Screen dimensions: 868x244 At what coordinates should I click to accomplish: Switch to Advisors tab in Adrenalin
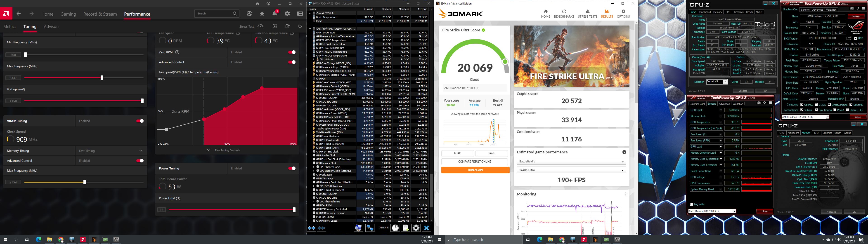click(x=52, y=27)
